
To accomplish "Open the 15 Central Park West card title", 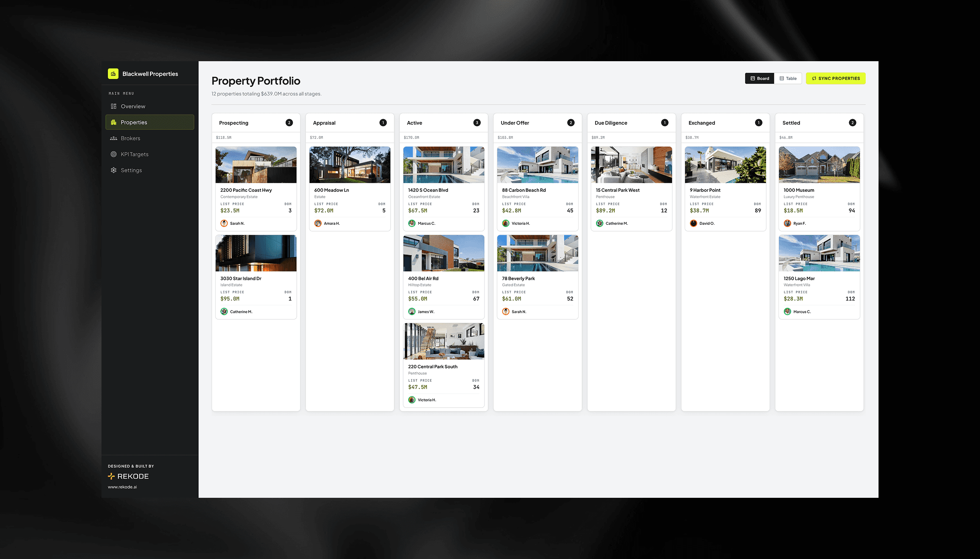I will point(618,190).
